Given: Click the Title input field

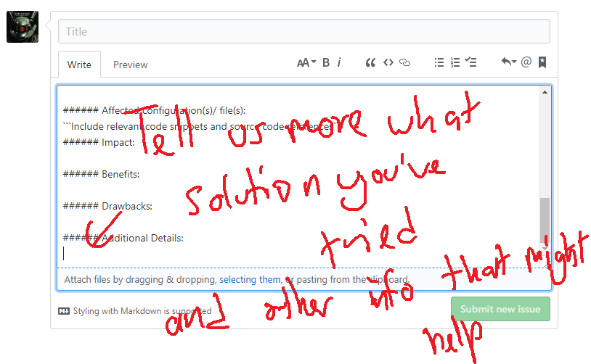Looking at the screenshot, I should 303,31.
